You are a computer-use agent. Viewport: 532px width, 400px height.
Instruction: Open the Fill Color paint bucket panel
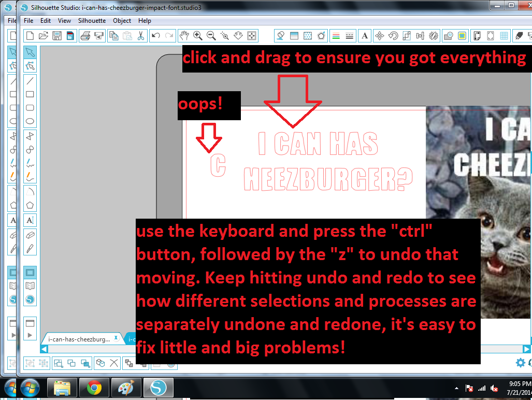click(281, 36)
